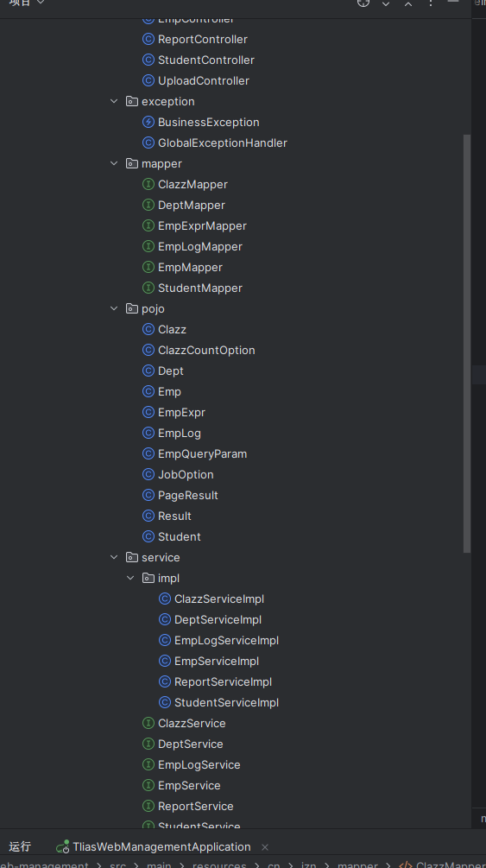Open the three-dot options menu
The width and height of the screenshot is (486, 868).
pos(431,3)
